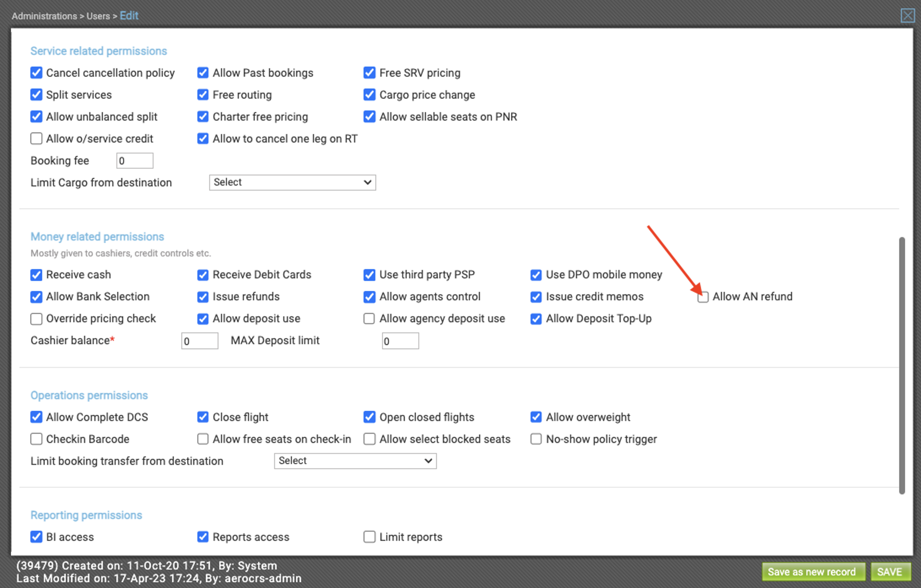Focus the Booking fee input field
Image resolution: width=921 pixels, height=588 pixels.
[x=134, y=161]
